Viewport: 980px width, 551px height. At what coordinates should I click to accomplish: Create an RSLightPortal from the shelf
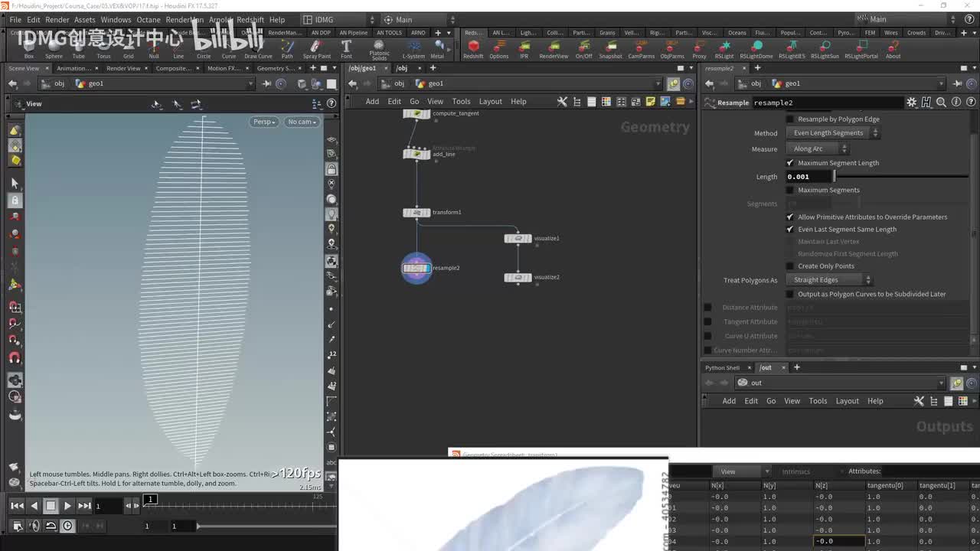click(861, 50)
